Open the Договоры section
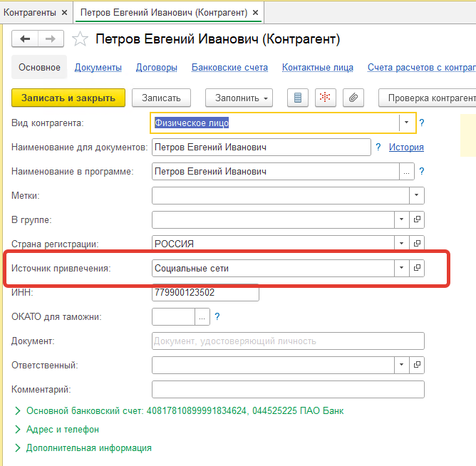Viewport: 476px width, 466px height. (157, 68)
